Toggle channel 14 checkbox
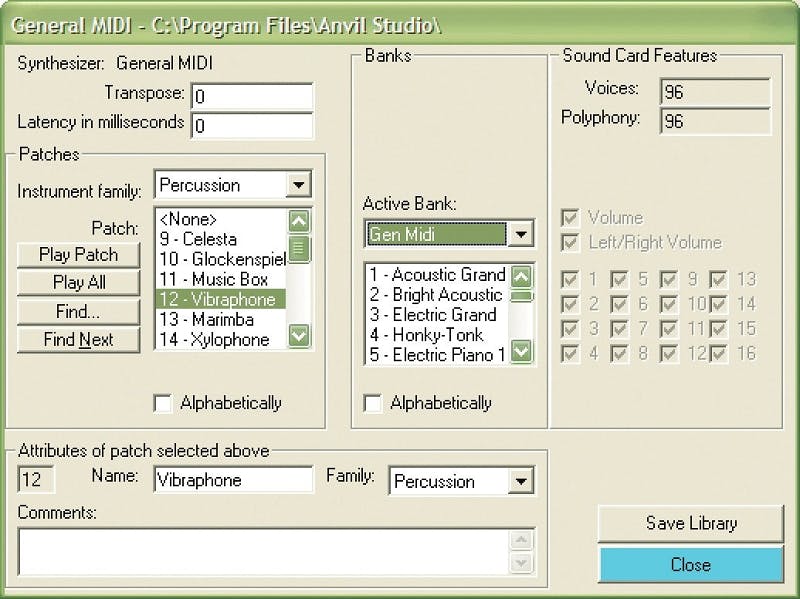This screenshot has width=800, height=599. 718,304
